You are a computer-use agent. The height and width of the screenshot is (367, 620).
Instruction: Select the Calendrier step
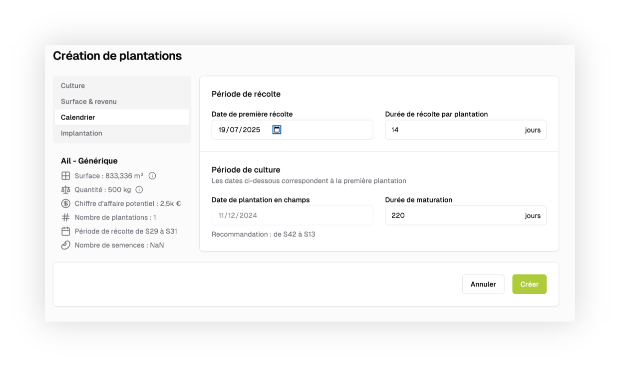click(x=122, y=117)
